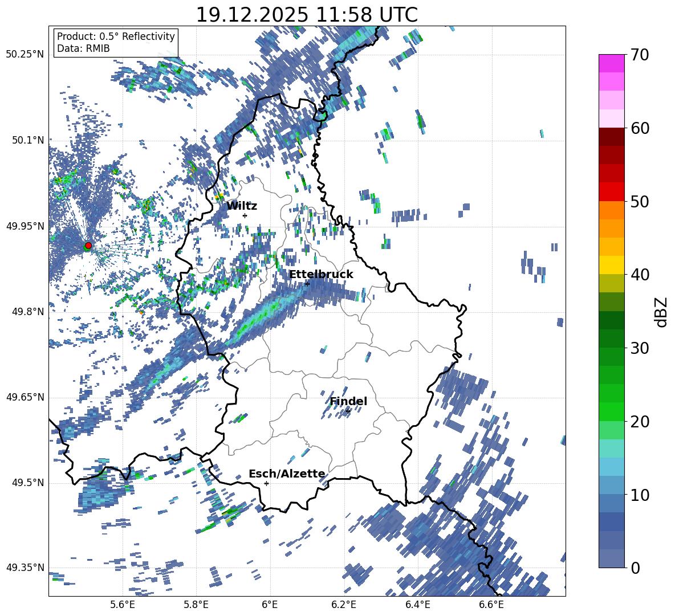Click the 49.65°N latitude label
675x616 pixels.
pos(25,397)
